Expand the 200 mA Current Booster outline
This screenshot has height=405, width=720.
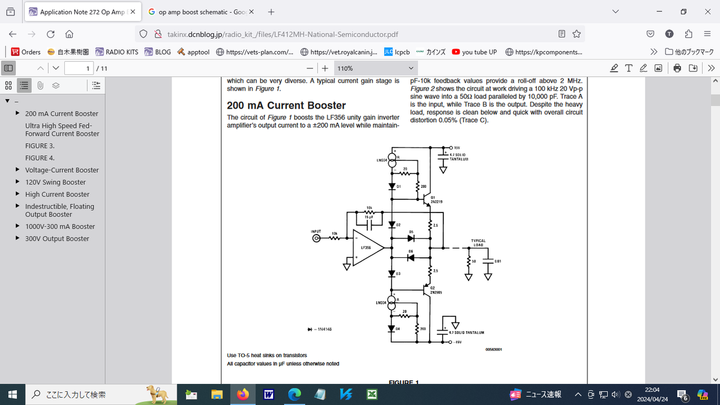(17, 114)
